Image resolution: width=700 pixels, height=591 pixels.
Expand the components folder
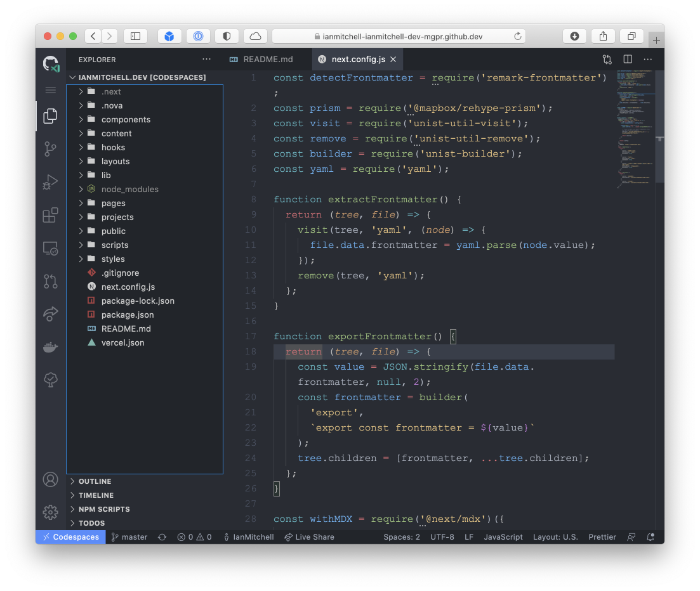(126, 120)
